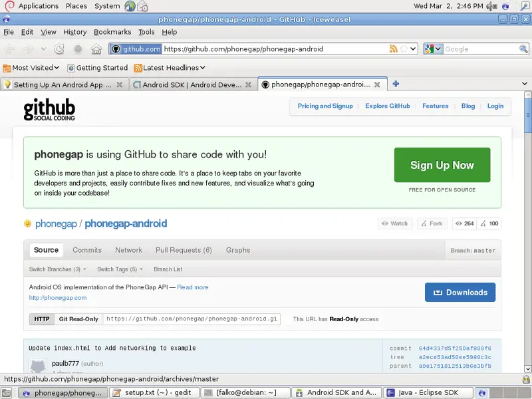Click the green Sign Up Now button
Screen dimensions: 532x399
coord(442,165)
